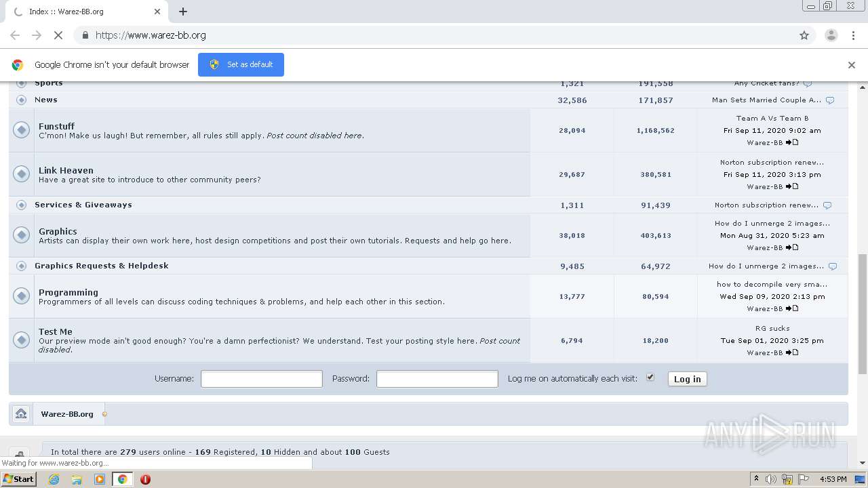Open the Graphics forum
868x488 pixels.
(x=58, y=231)
